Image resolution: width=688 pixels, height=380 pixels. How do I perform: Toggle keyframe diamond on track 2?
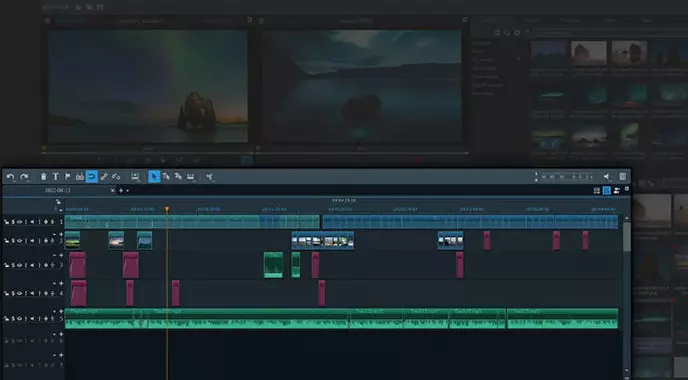point(46,241)
